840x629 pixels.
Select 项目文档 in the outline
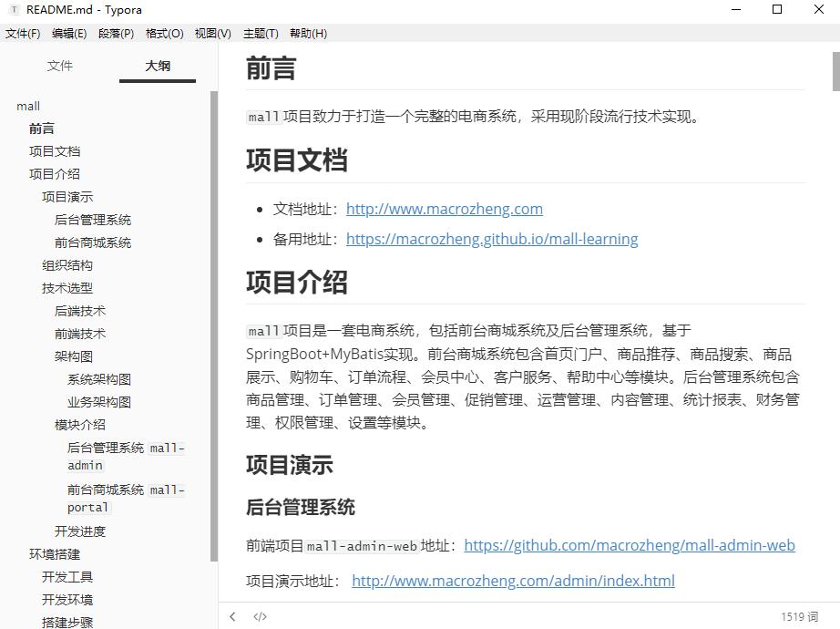55,151
